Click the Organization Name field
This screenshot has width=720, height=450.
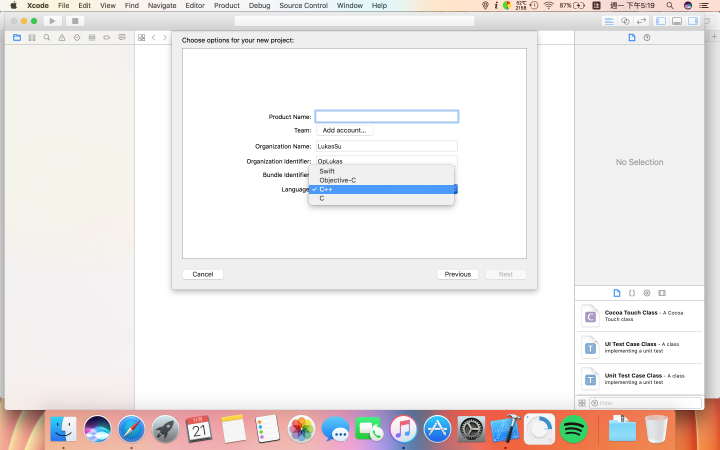387,146
